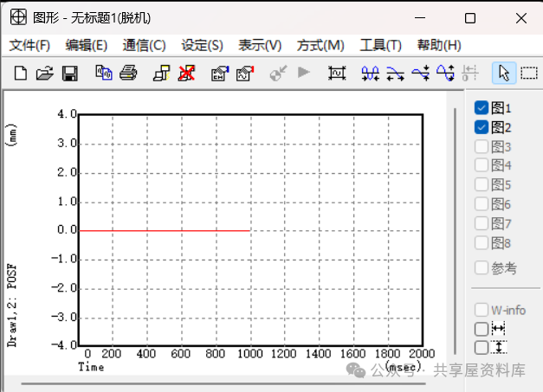
Task: Click the connect device icon
Action: pos(161,73)
